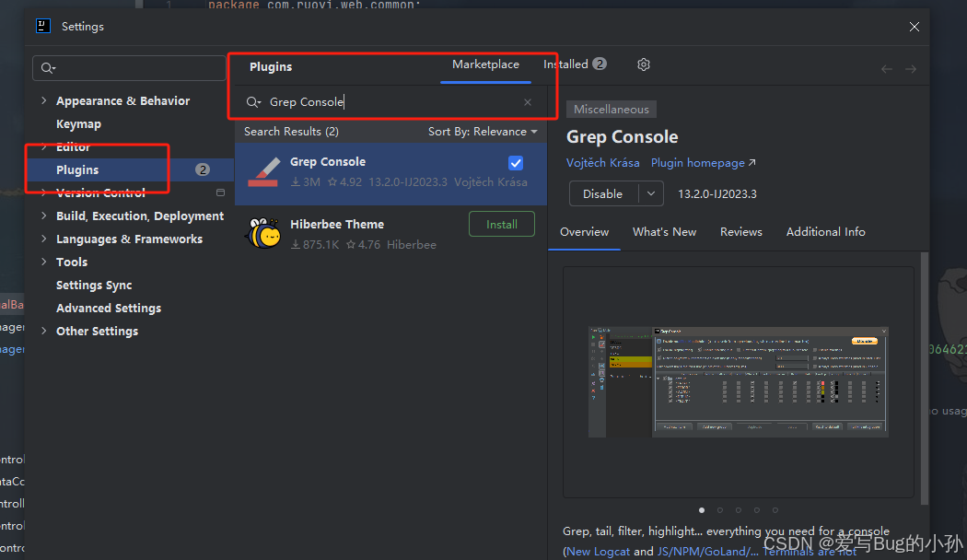This screenshot has height=560, width=967.
Task: Show the second screenshot carousel dot
Action: [x=719, y=510]
